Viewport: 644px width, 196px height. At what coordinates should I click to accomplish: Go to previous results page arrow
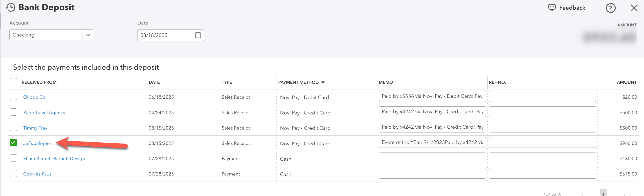coord(583,194)
